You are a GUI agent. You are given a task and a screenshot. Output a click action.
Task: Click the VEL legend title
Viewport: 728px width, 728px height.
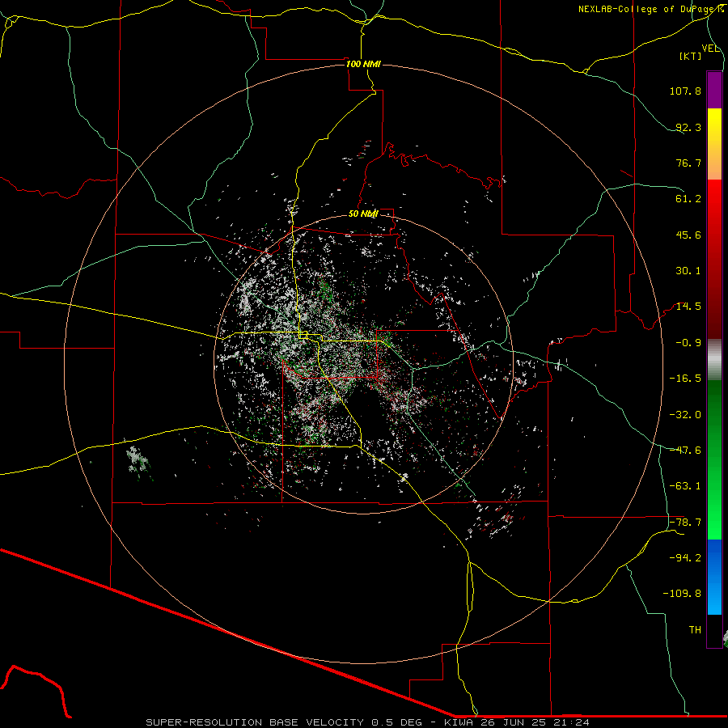tap(711, 49)
